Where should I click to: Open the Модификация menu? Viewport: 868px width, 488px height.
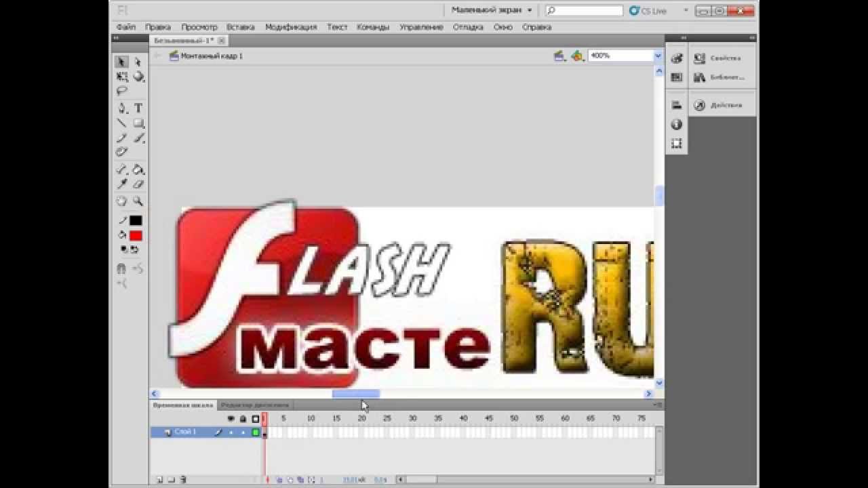[x=291, y=27]
